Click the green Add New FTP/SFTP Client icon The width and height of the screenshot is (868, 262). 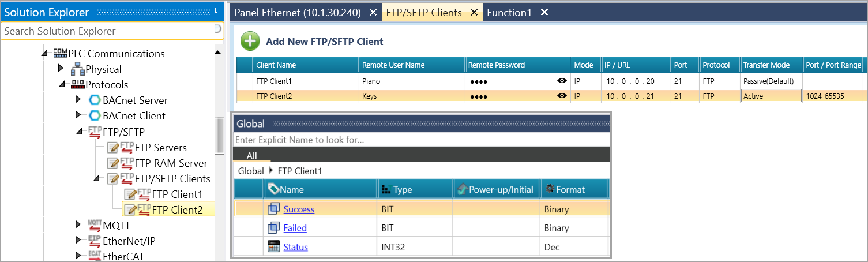(250, 41)
